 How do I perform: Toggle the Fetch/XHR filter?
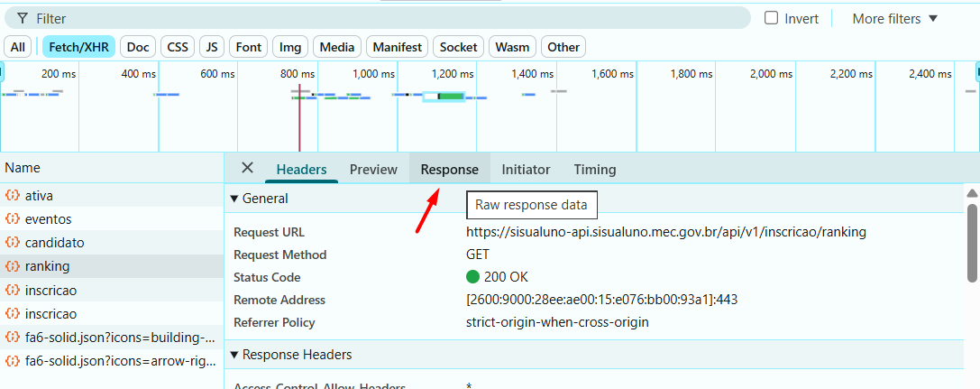78,47
